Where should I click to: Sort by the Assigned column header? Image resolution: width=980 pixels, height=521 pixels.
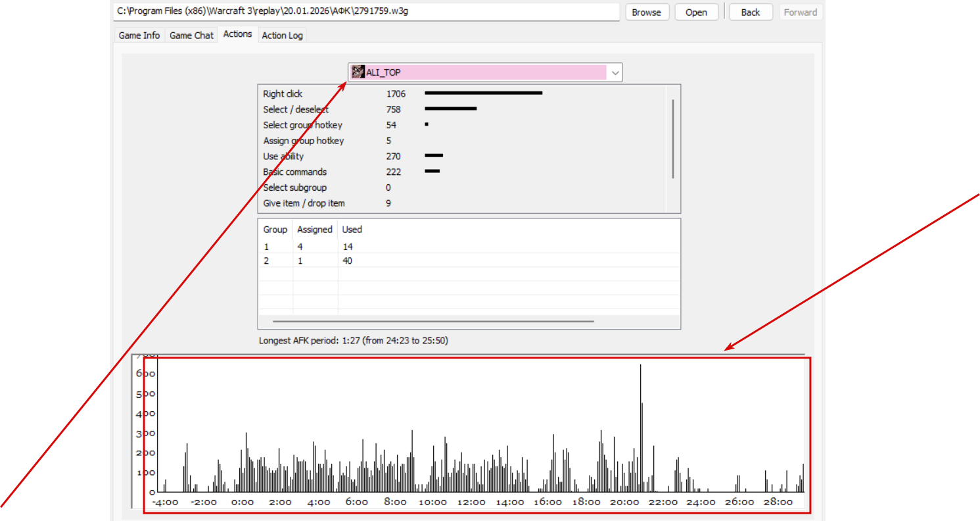[x=315, y=230]
